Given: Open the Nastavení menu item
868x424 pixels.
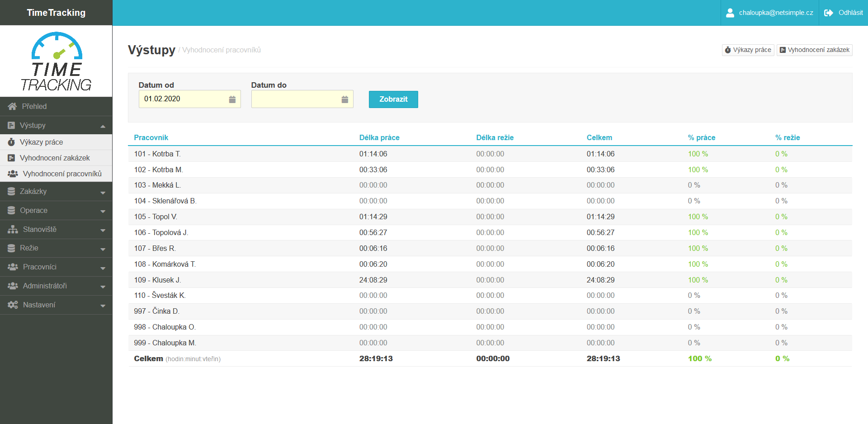Looking at the screenshot, I should (56, 305).
